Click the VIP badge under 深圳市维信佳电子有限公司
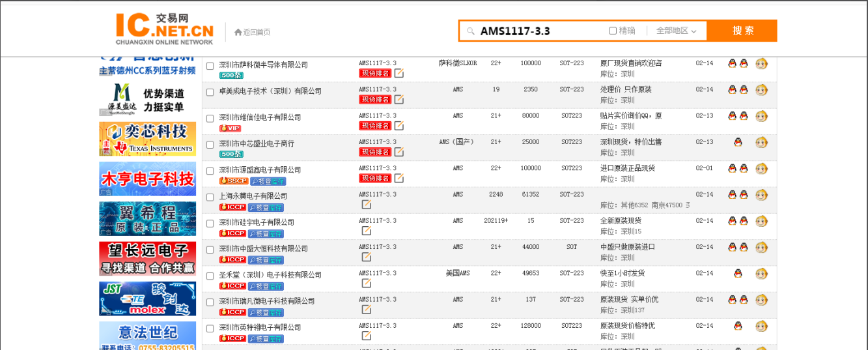The image size is (868, 350). pyautogui.click(x=230, y=128)
